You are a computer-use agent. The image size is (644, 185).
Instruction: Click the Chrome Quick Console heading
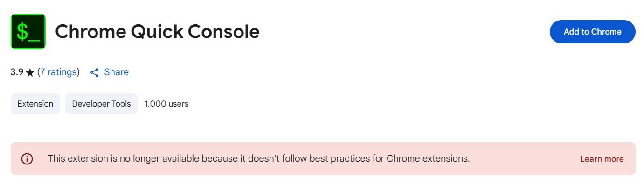157,32
